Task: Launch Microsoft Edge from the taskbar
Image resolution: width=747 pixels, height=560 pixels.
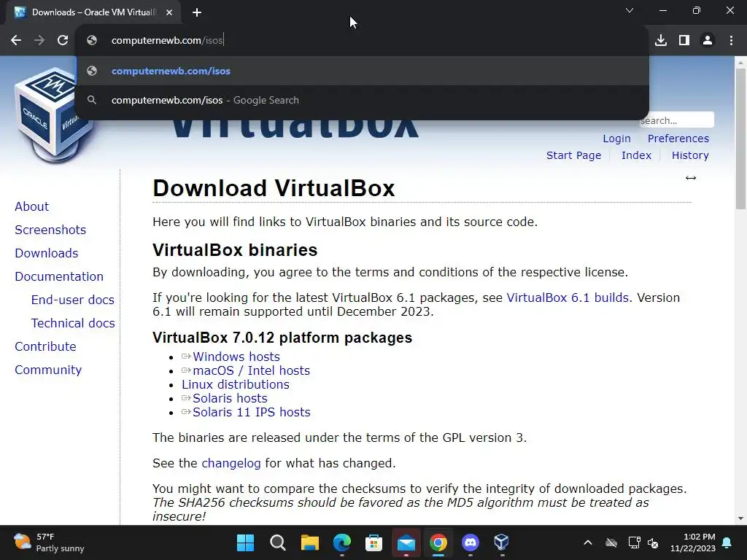Action: [341, 542]
